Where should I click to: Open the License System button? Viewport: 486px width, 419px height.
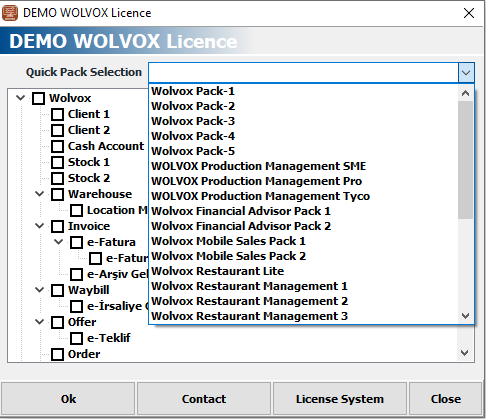pos(340,399)
